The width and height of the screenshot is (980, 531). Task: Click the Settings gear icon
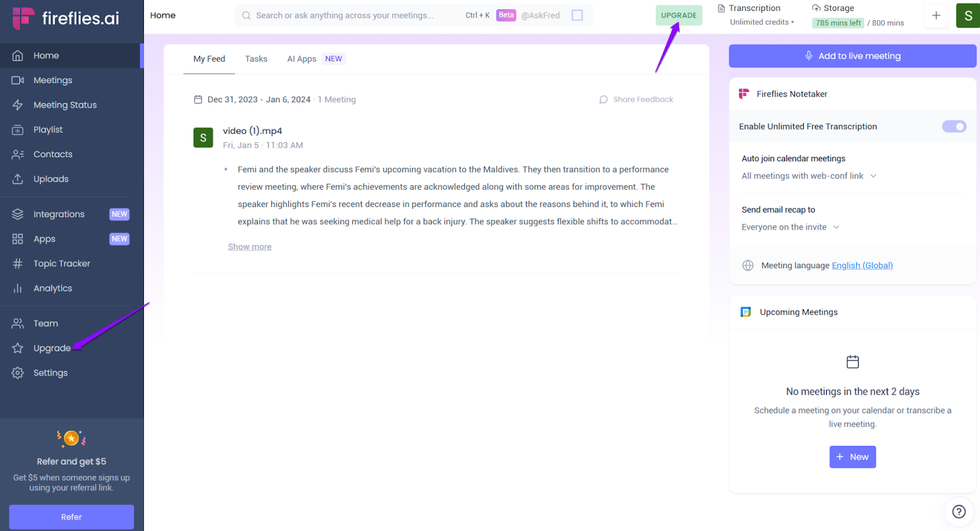pyautogui.click(x=18, y=373)
